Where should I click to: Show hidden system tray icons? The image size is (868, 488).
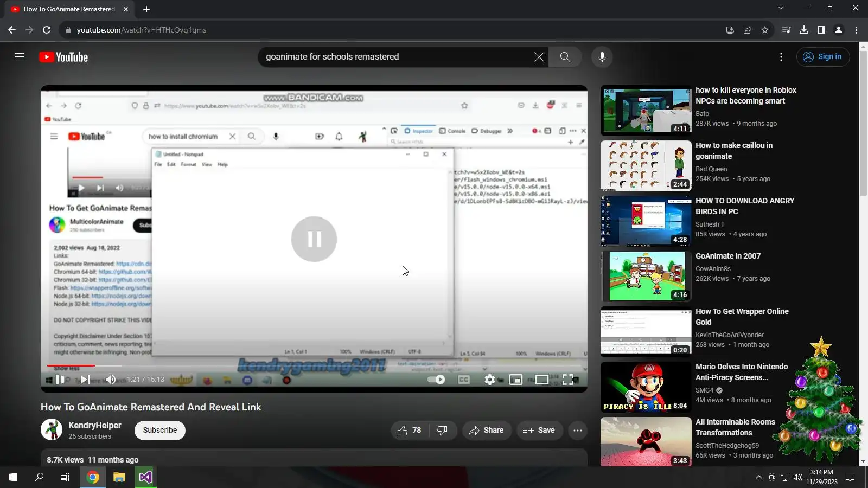point(758,477)
